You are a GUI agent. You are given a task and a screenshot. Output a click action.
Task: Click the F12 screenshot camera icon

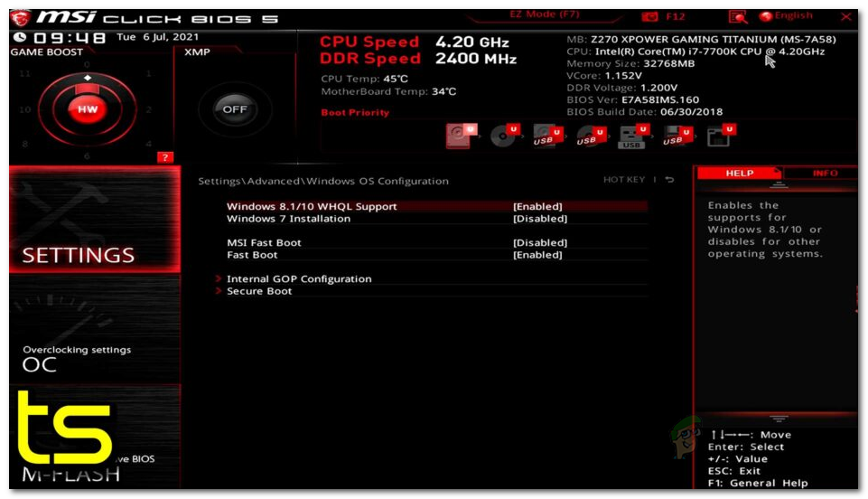(650, 16)
